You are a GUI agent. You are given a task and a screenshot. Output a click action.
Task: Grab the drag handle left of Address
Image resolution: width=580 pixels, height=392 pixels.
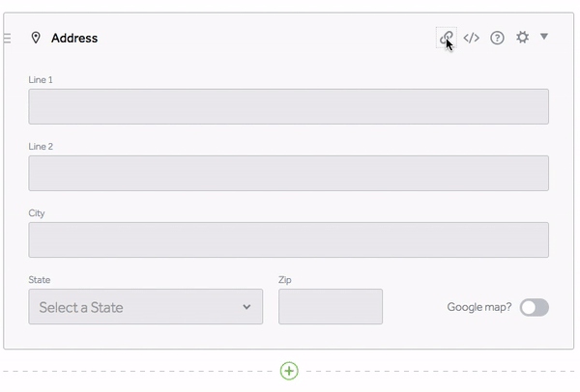(8, 39)
